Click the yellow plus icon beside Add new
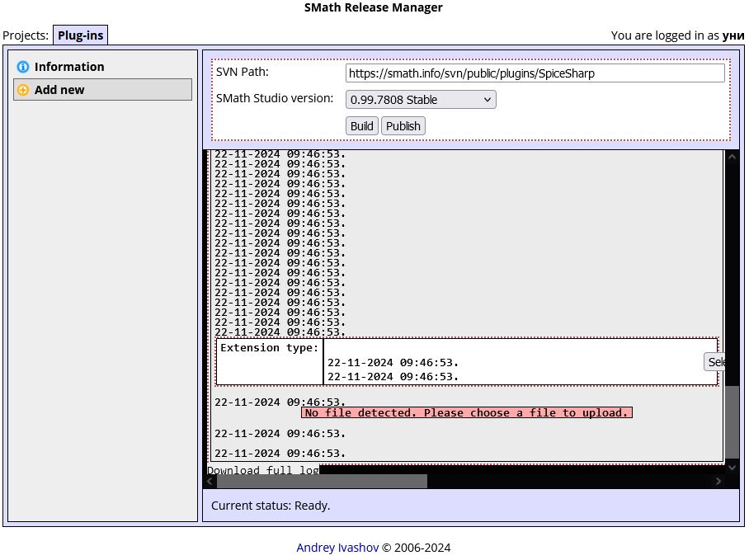The image size is (749, 560). [23, 90]
